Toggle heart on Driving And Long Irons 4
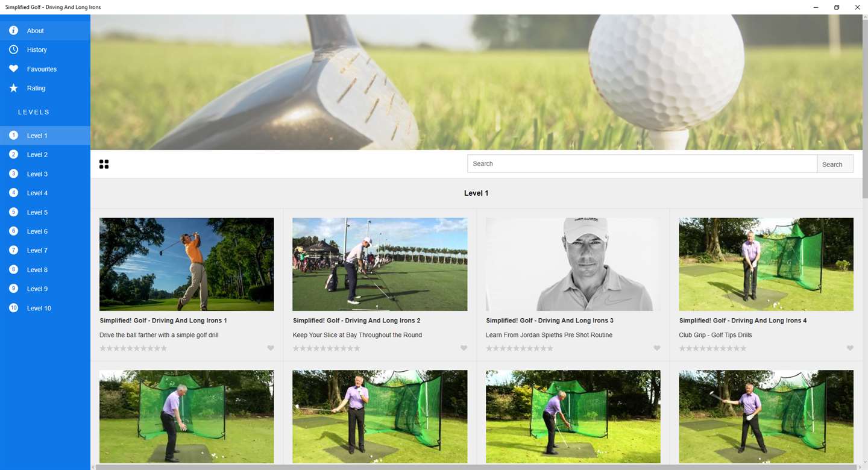 [850, 348]
